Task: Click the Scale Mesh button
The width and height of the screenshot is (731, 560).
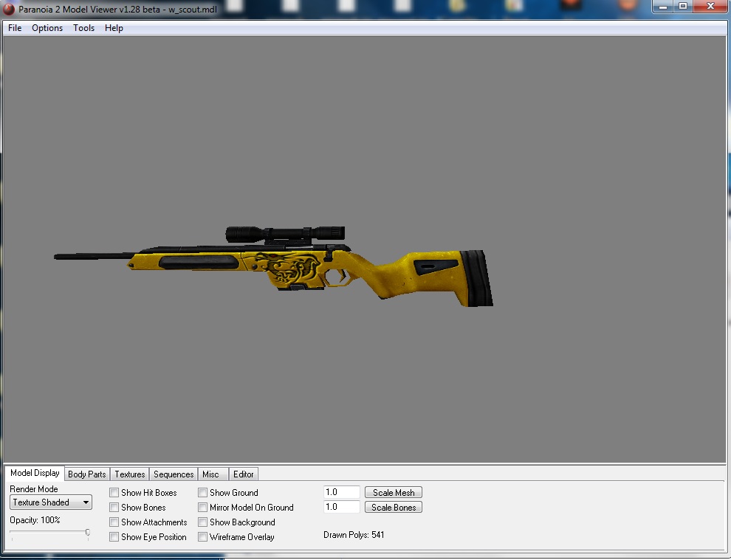Action: coord(394,492)
